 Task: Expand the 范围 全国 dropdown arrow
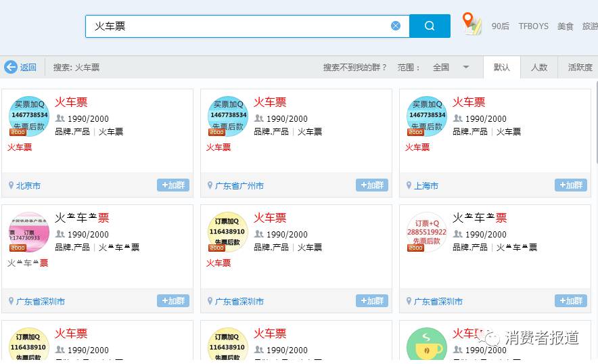point(465,67)
